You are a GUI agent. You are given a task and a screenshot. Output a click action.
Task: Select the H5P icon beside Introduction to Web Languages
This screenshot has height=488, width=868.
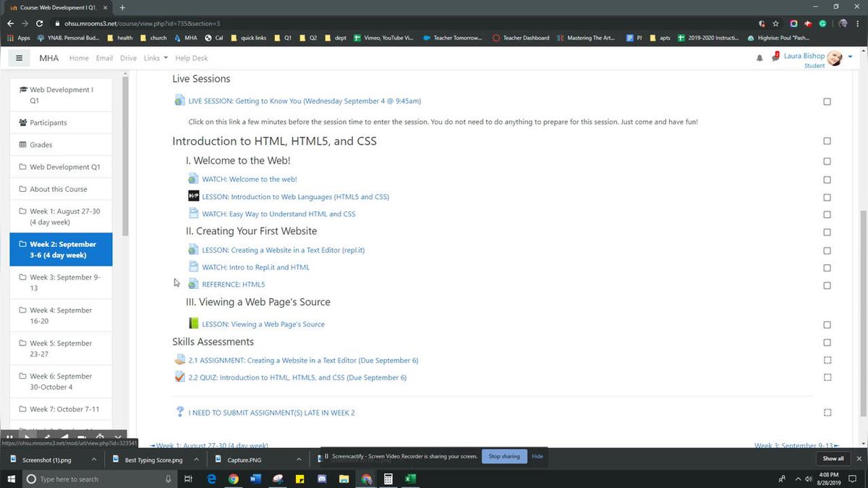(193, 196)
